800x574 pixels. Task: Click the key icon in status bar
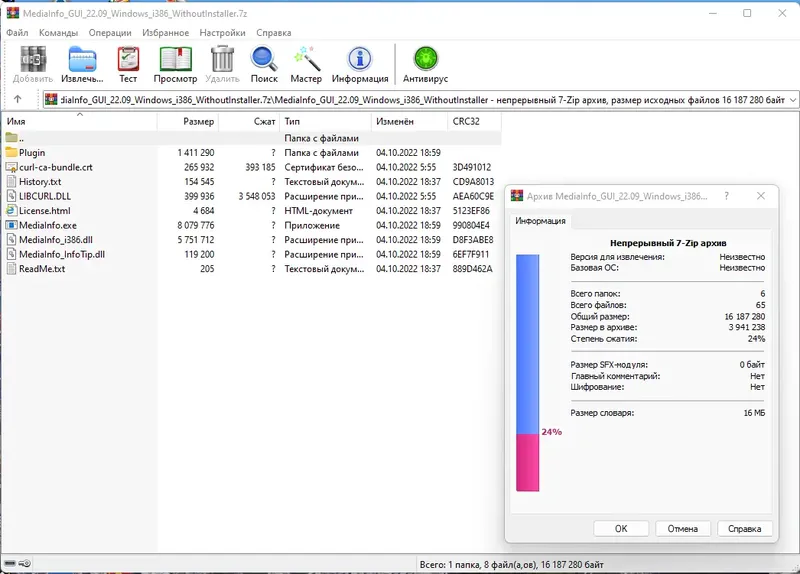click(x=25, y=564)
